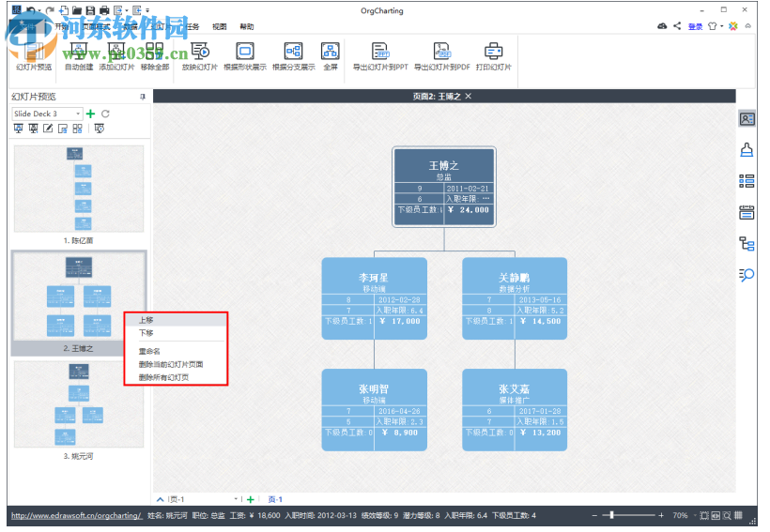Open the employee card panel in right sidebar
This screenshot has width=770, height=532.
[747, 119]
